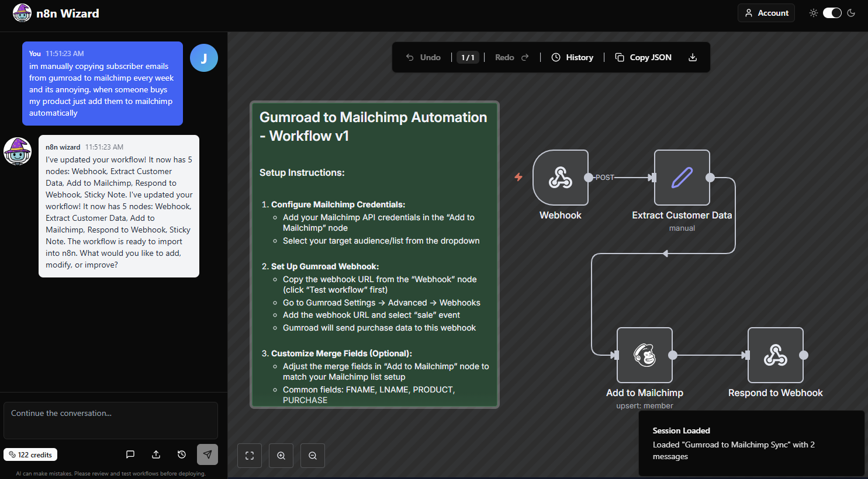Open the History panel
The height and width of the screenshot is (479, 868).
click(x=572, y=57)
